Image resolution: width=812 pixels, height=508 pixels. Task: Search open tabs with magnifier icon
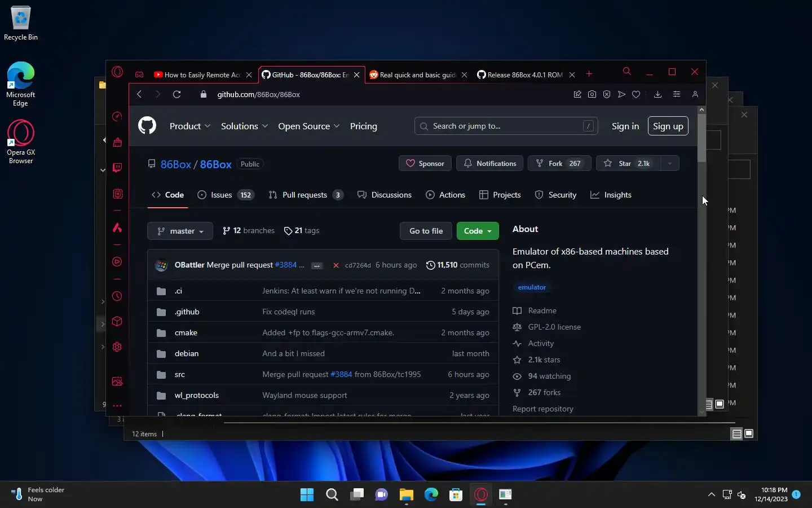click(627, 72)
